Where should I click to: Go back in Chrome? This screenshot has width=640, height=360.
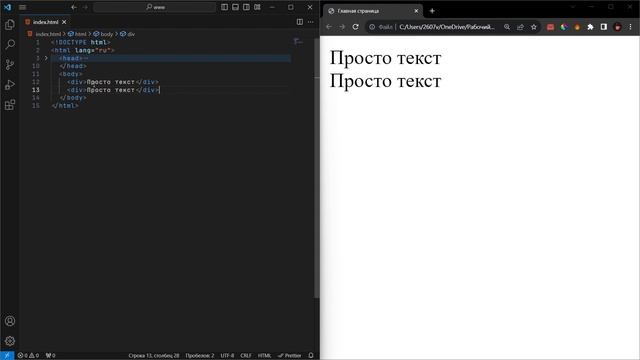point(329,27)
